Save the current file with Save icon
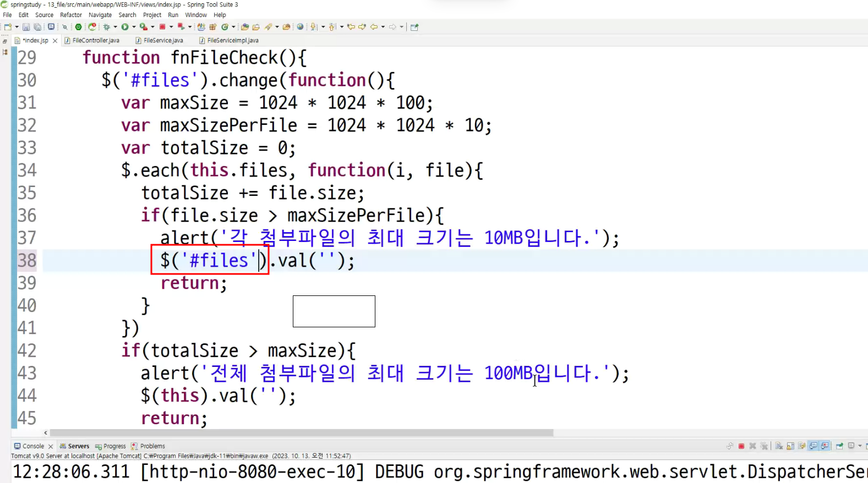 tap(26, 26)
